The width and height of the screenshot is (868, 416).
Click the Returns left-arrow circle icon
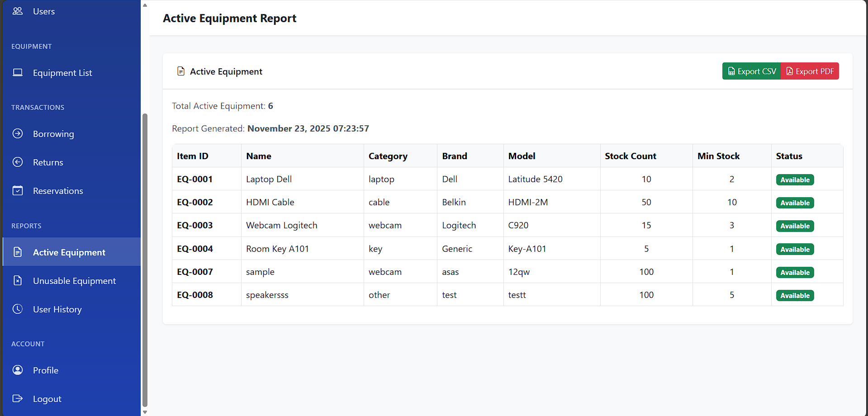pyautogui.click(x=18, y=162)
